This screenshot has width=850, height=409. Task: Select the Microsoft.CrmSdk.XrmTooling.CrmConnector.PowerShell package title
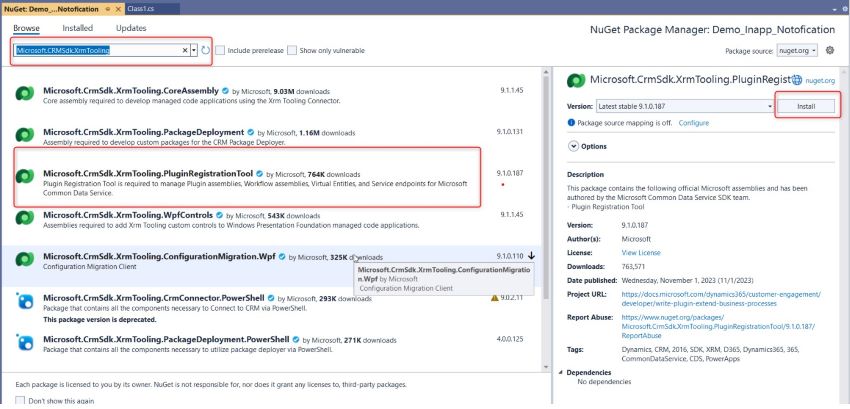click(154, 298)
